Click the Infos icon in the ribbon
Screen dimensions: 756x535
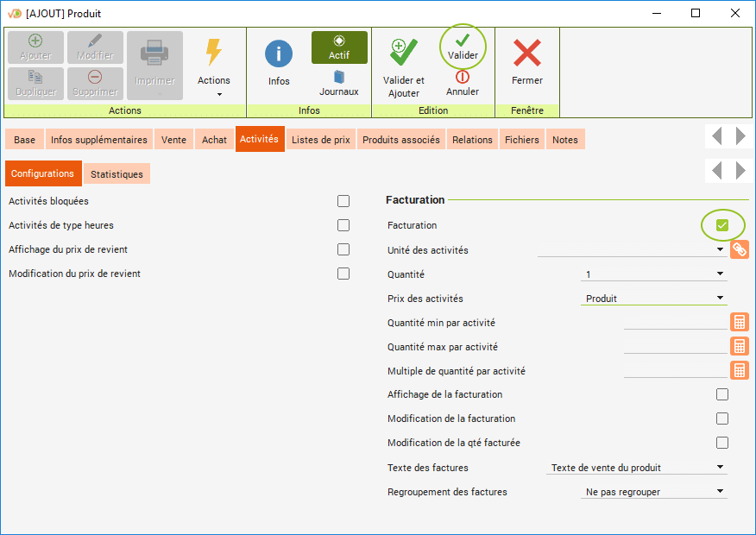(278, 54)
